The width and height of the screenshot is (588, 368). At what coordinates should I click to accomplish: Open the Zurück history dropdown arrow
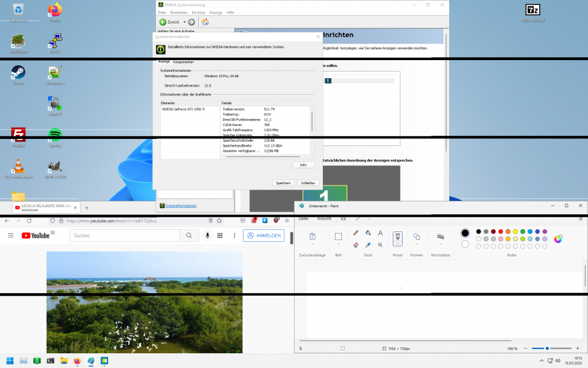point(184,22)
